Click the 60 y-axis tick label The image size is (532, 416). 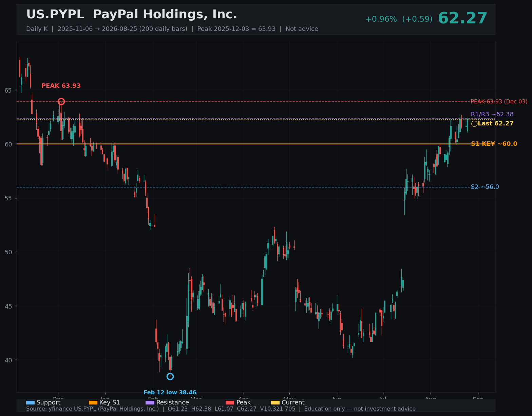8,144
